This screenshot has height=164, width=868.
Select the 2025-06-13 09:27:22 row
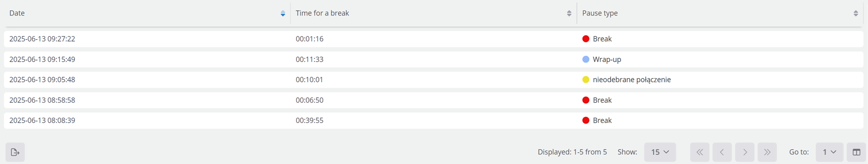point(434,39)
